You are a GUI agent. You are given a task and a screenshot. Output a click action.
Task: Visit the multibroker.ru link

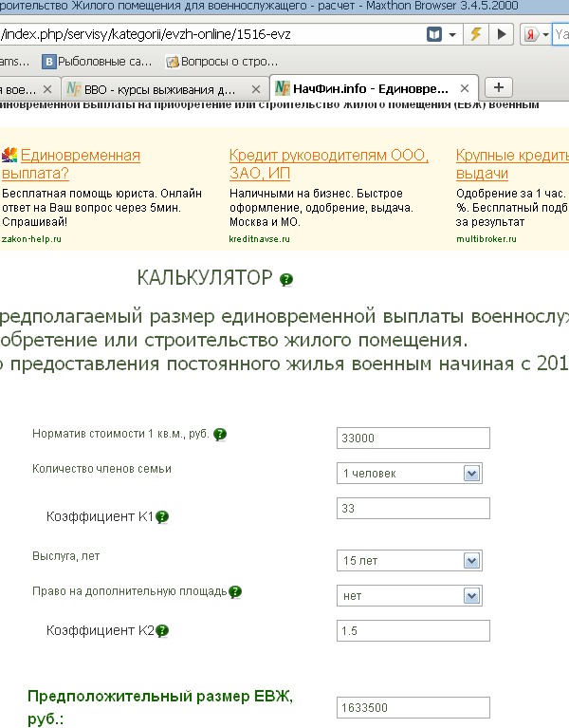486,239
